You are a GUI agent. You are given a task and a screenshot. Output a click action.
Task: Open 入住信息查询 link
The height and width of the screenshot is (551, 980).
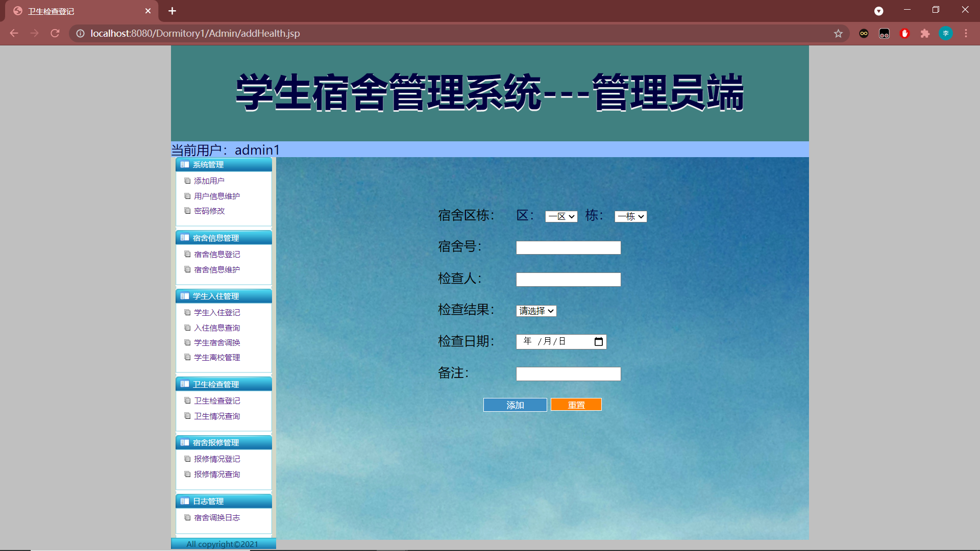pyautogui.click(x=216, y=328)
